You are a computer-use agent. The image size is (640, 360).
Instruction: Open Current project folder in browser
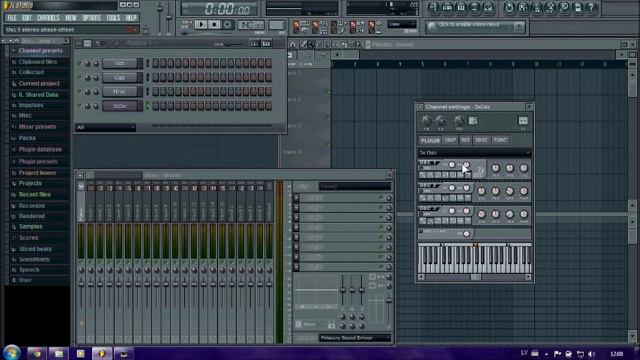(x=39, y=83)
